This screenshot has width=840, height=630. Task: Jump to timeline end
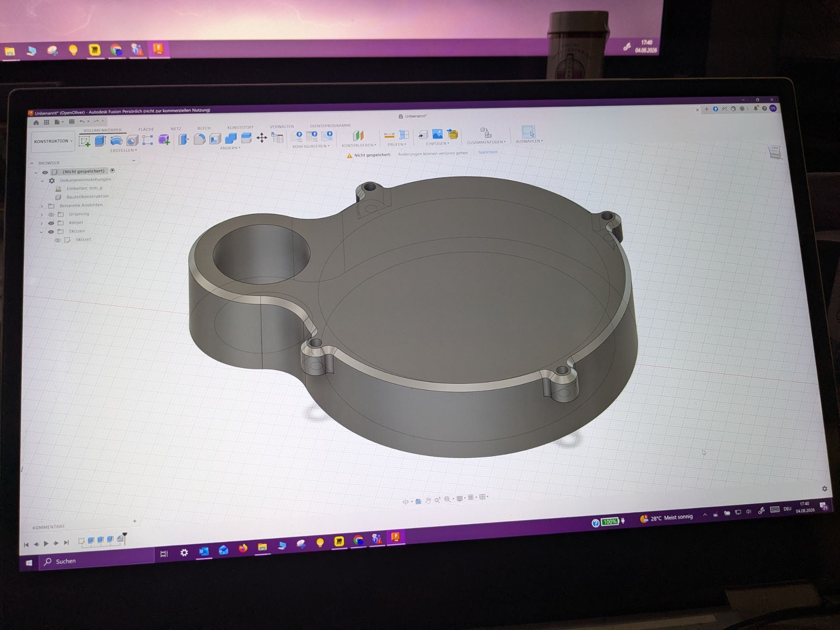[66, 542]
